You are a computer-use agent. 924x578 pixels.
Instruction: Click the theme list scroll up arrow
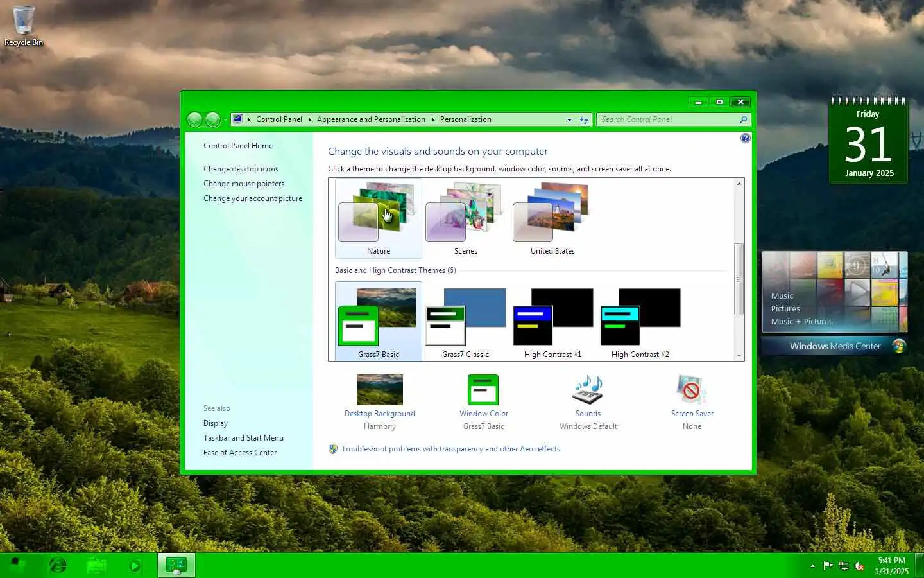point(739,184)
